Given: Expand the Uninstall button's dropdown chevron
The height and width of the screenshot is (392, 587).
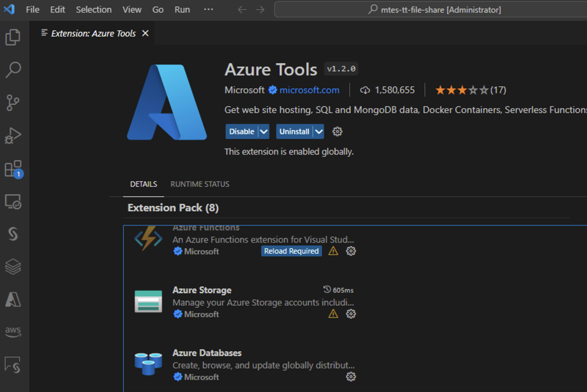Looking at the screenshot, I should tap(318, 131).
